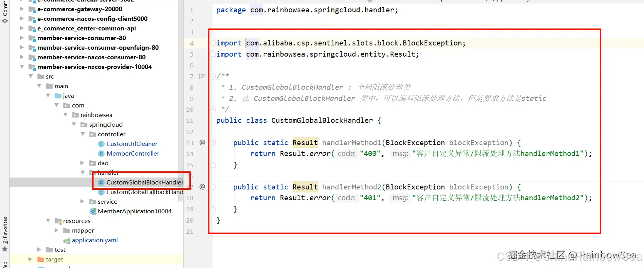Collapse member-service-nacos-provider-10004 module
The width and height of the screenshot is (644, 268).
click(x=22, y=67)
